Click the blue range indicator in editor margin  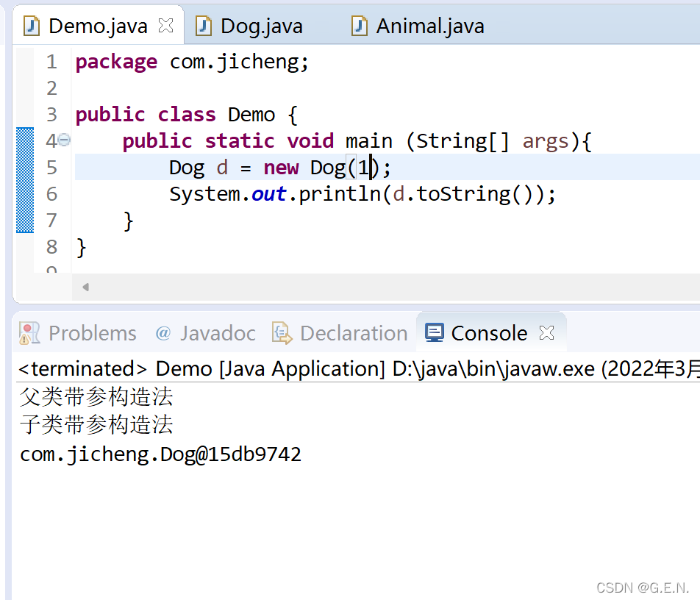(25, 180)
